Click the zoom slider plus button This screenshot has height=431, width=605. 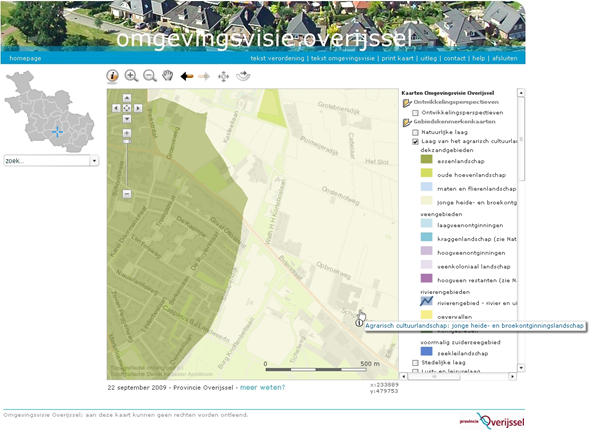click(x=126, y=132)
